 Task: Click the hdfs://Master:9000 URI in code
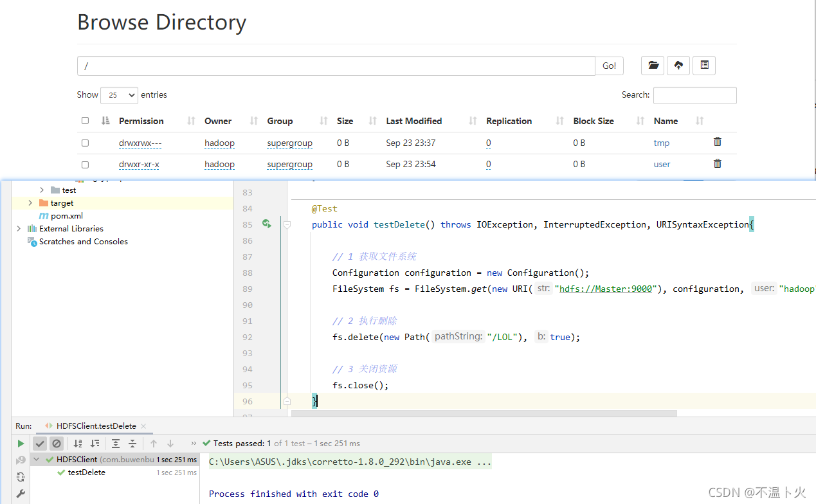[606, 289]
